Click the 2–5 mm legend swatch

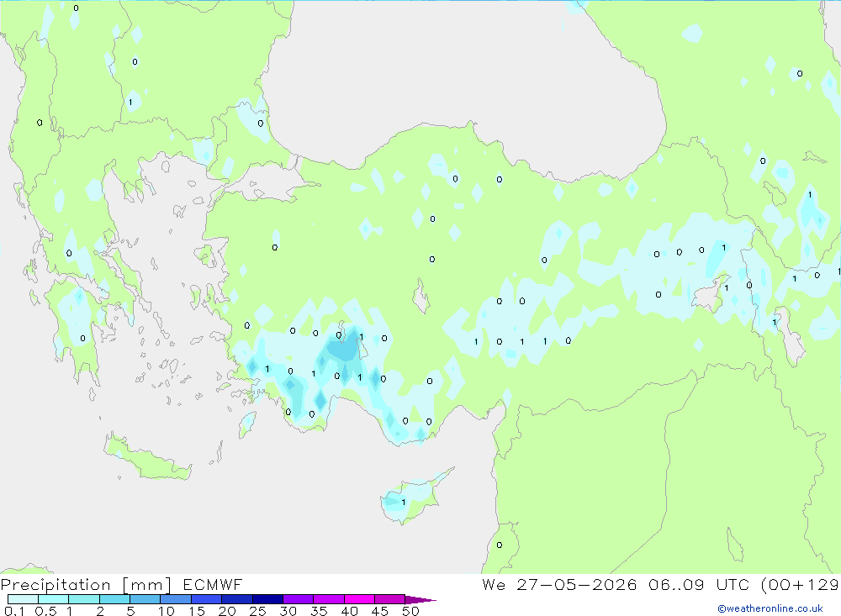coord(114,599)
